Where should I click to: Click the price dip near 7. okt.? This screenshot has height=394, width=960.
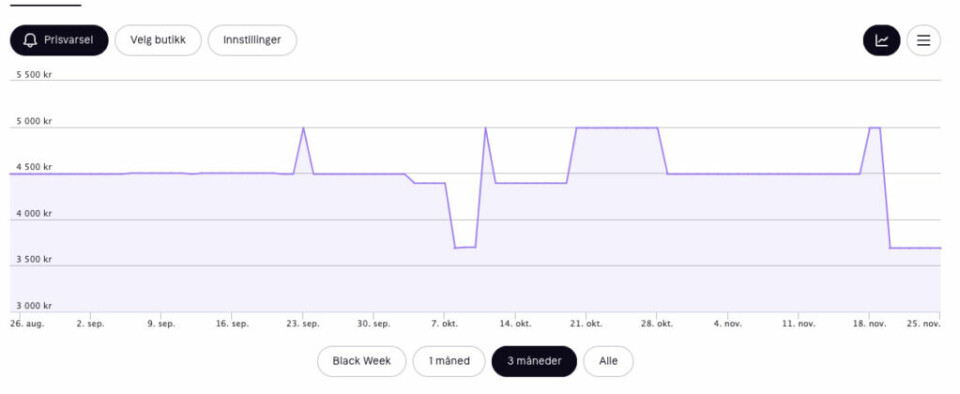point(465,247)
